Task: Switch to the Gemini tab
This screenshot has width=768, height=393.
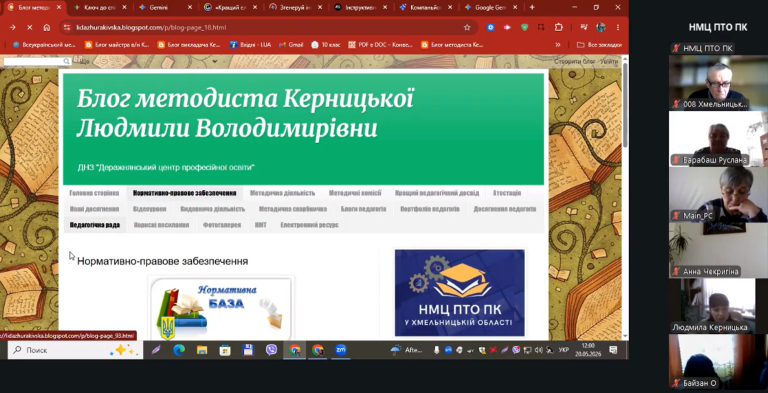Action: tap(160, 7)
